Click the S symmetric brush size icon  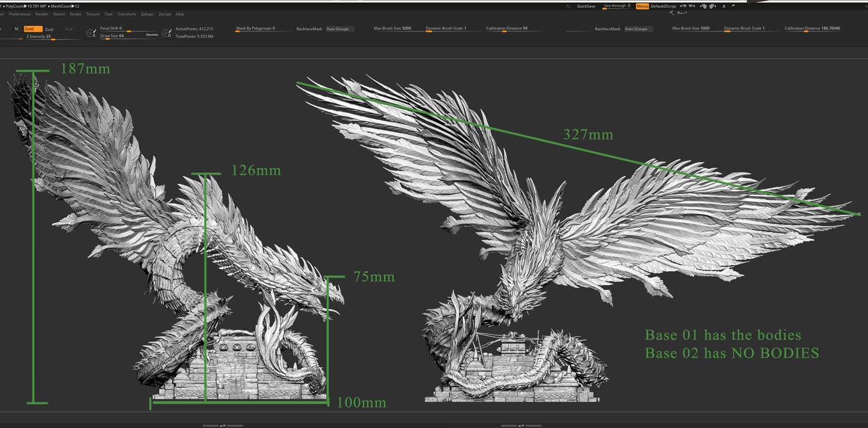coord(91,33)
